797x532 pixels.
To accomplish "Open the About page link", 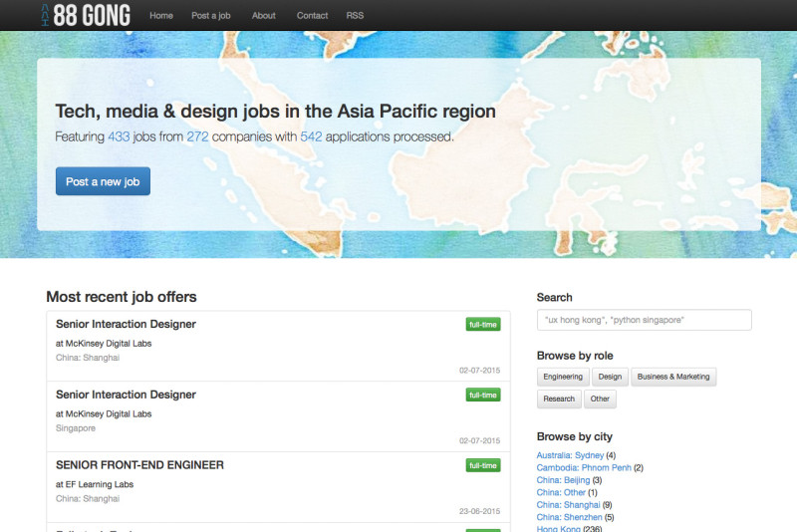I will point(264,16).
